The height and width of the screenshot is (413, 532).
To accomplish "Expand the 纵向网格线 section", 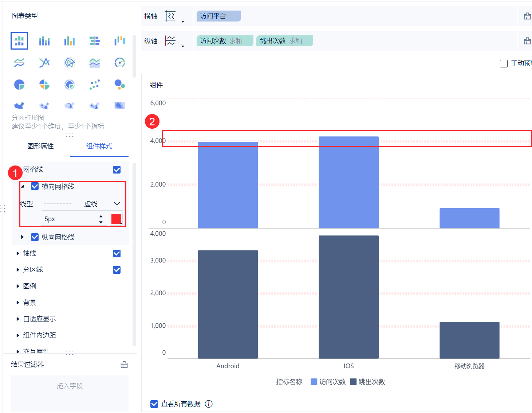I will point(22,237).
